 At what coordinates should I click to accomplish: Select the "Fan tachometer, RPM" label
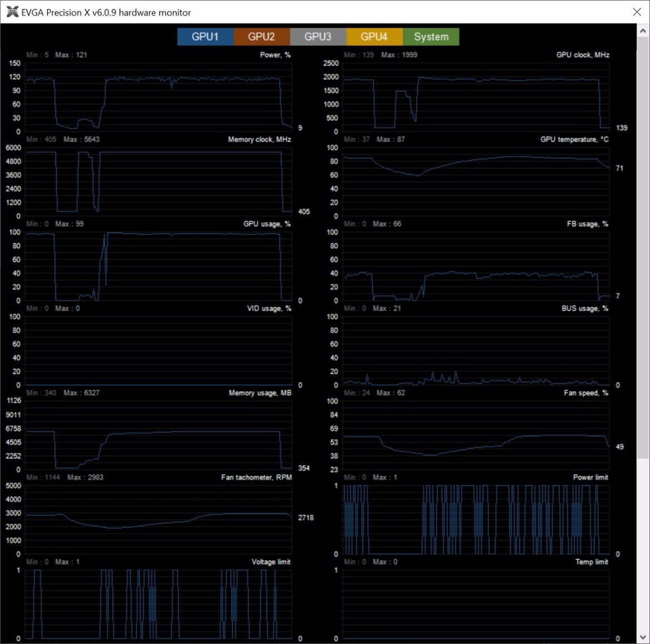[257, 477]
